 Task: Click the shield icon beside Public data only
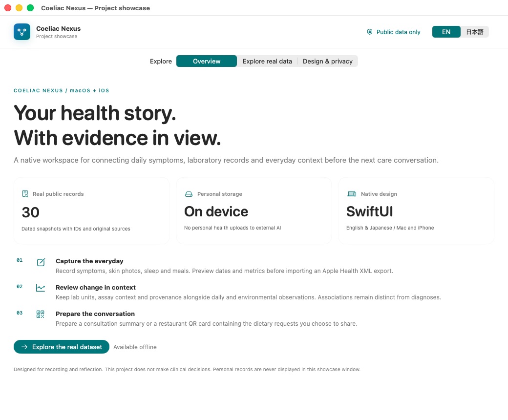369,32
